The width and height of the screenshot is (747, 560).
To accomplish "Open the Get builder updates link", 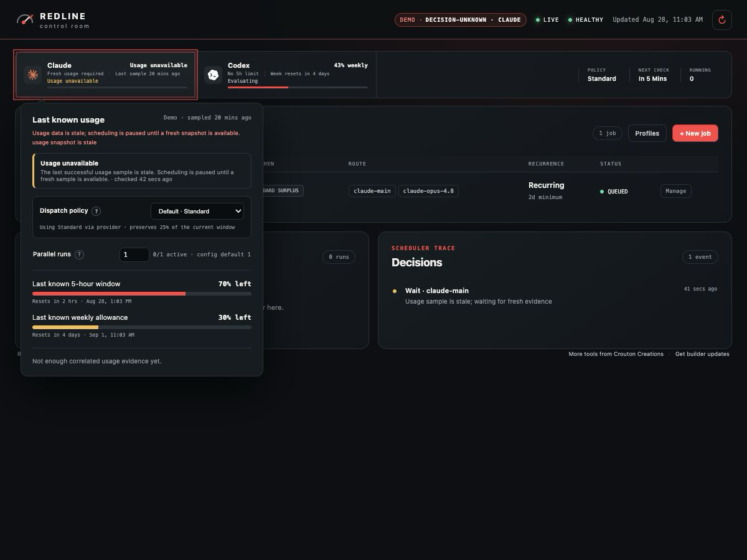I will [x=702, y=354].
